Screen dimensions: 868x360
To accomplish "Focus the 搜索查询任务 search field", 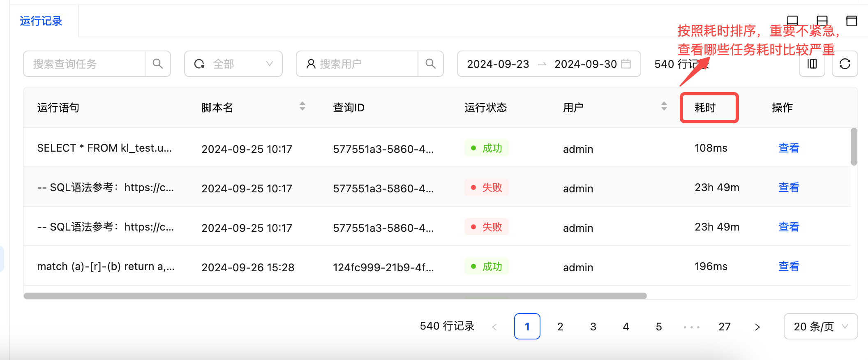I will point(84,64).
